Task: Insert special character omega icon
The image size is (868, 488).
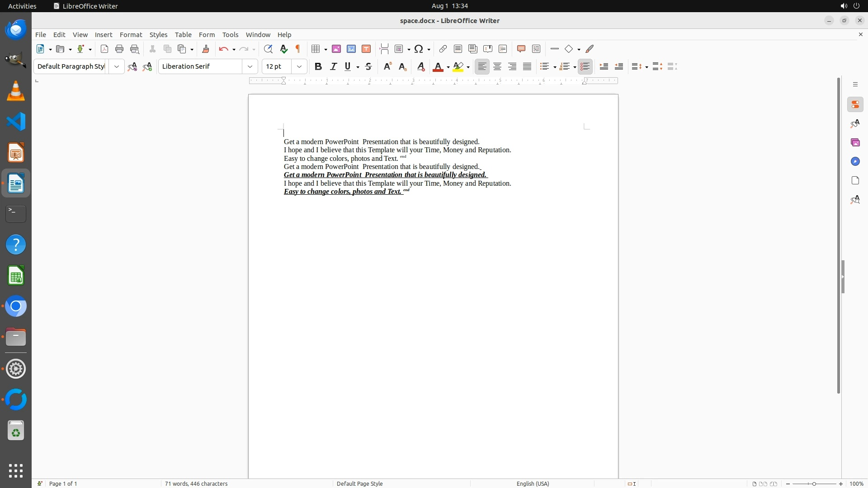Action: [x=419, y=49]
